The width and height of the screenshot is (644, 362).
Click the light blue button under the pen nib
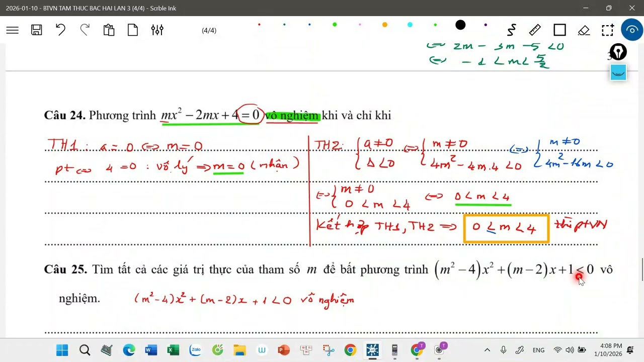(x=618, y=72)
